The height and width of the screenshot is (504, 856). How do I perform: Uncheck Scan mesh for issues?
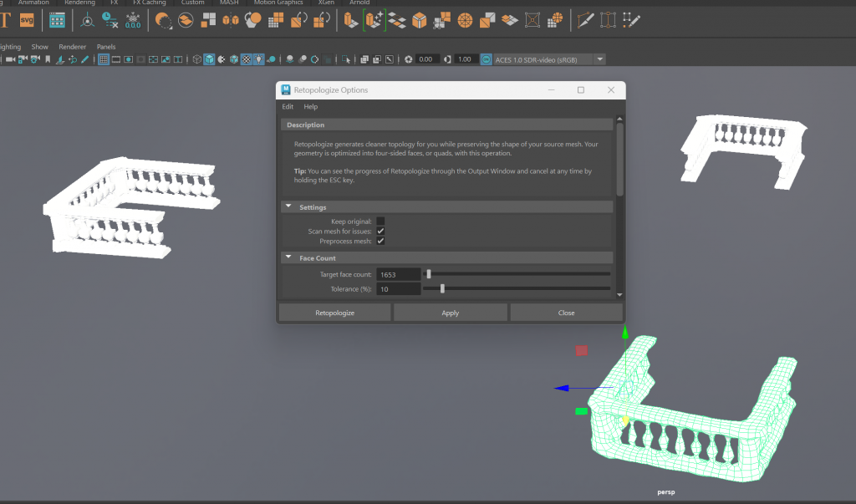(380, 231)
